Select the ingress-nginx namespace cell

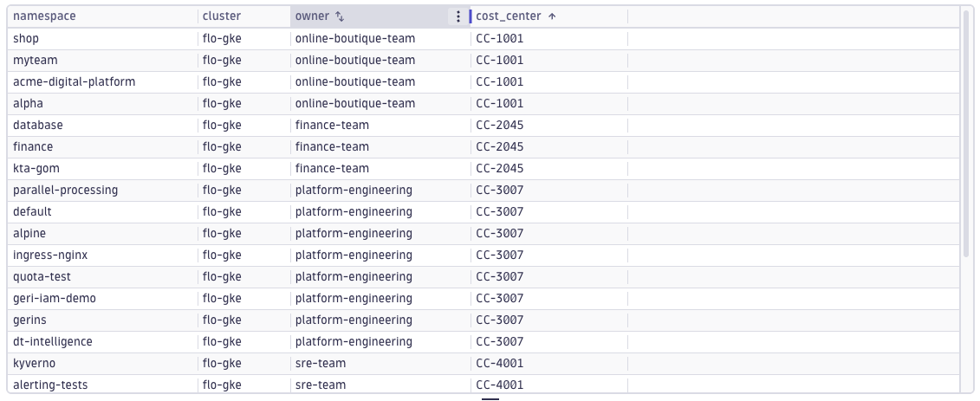102,255
